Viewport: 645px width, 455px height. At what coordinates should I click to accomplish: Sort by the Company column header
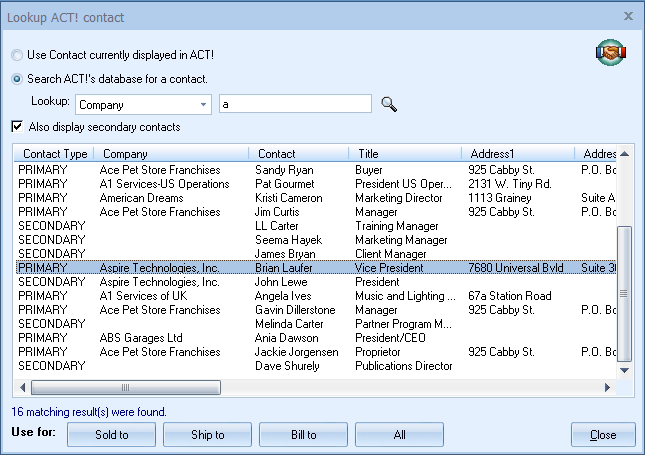coord(172,154)
